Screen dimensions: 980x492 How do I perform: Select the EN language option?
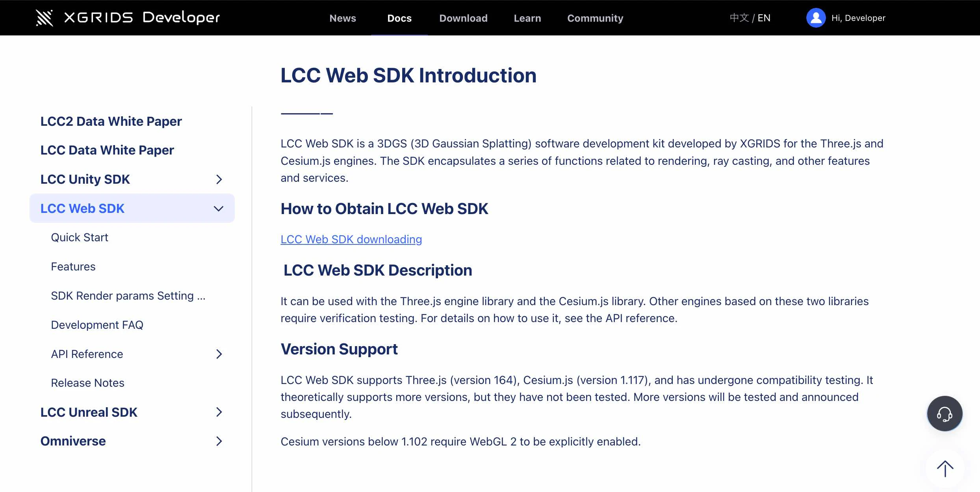point(764,18)
